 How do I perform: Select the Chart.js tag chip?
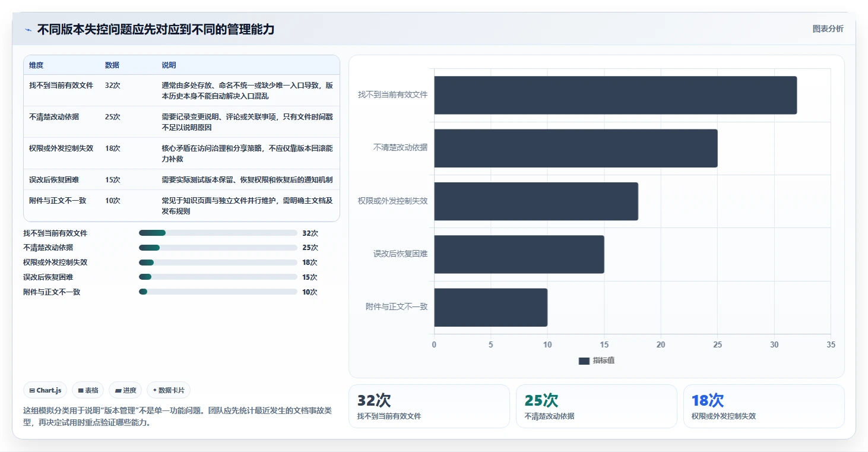tap(45, 390)
